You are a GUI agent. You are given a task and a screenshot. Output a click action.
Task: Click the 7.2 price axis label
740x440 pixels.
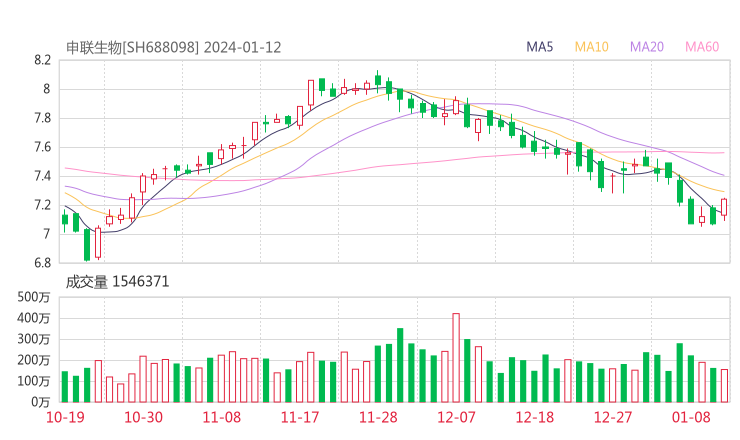(42, 205)
